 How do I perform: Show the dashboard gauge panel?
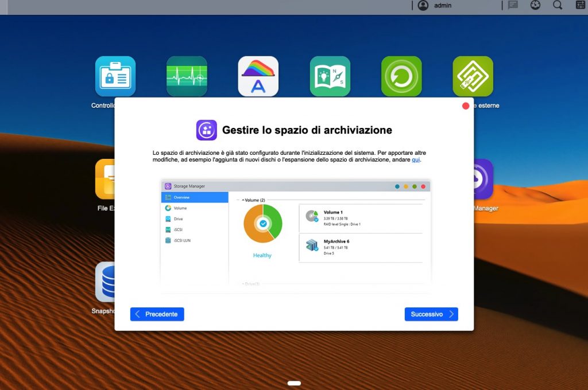click(x=535, y=5)
